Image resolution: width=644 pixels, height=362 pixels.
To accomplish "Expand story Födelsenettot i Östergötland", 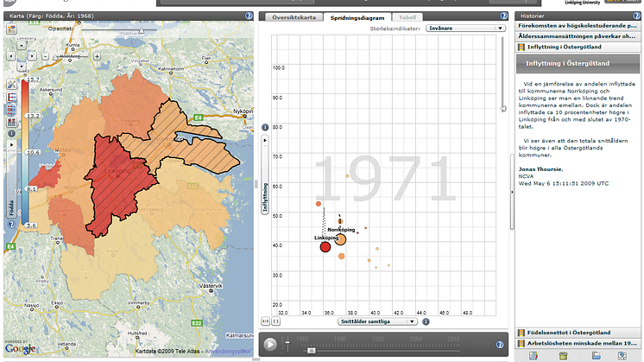I will (x=577, y=333).
